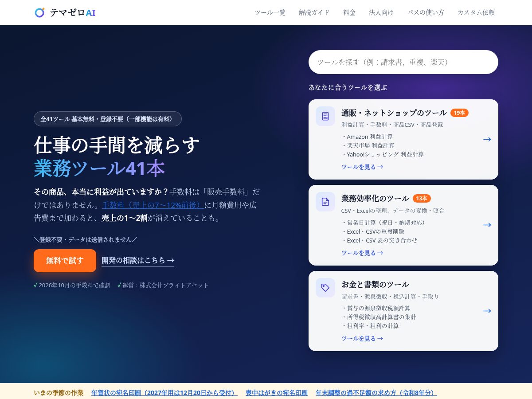Viewport: 532px width, 399px height.
Task: Click the ツールを探す search field
Action: tap(403, 62)
